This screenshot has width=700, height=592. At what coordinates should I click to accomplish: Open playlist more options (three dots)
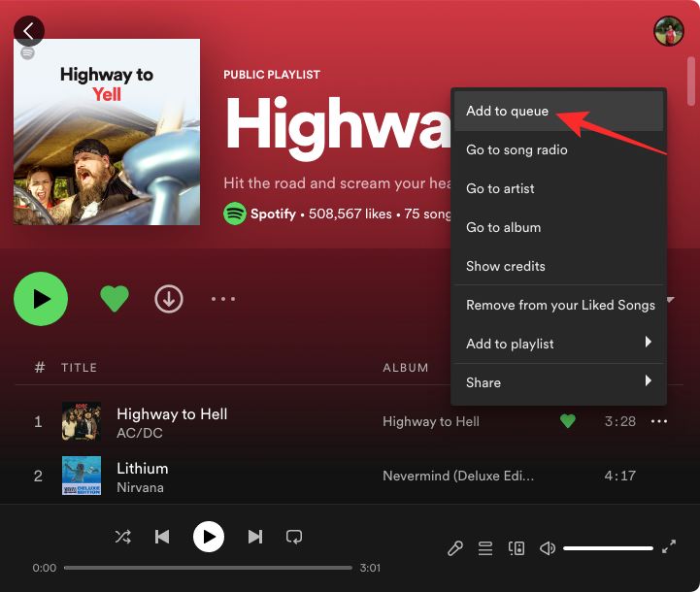pyautogui.click(x=223, y=299)
